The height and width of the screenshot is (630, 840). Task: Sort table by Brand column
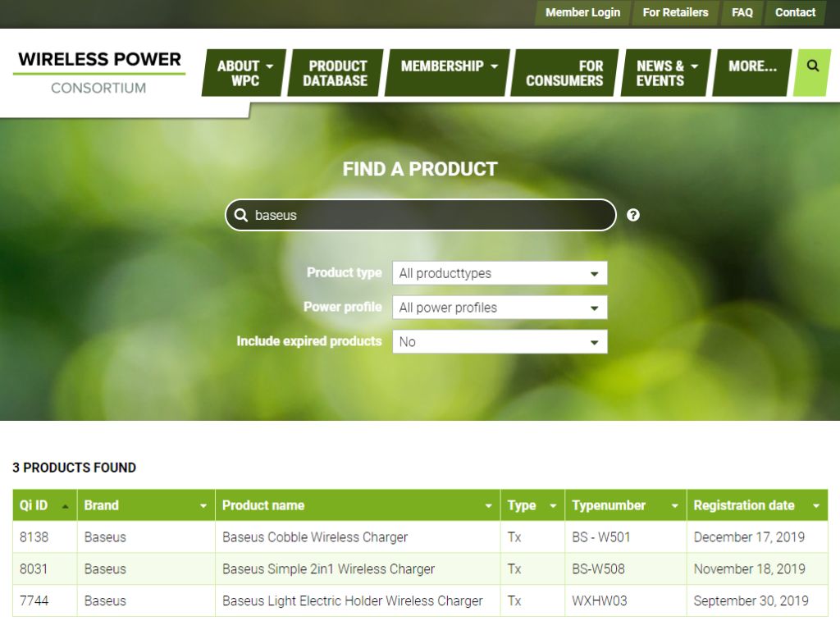click(x=146, y=505)
